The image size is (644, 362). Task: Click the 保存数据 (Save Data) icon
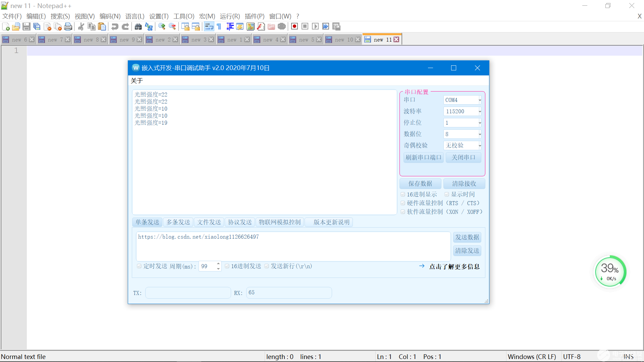point(420,183)
